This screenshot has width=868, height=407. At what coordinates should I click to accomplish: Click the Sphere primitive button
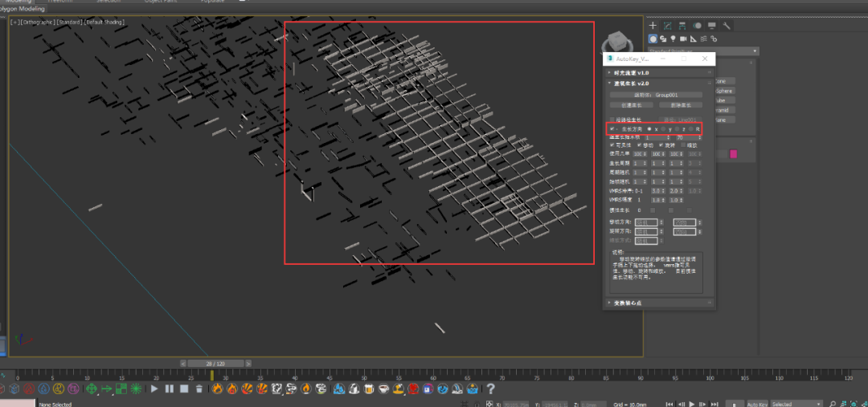(725, 91)
